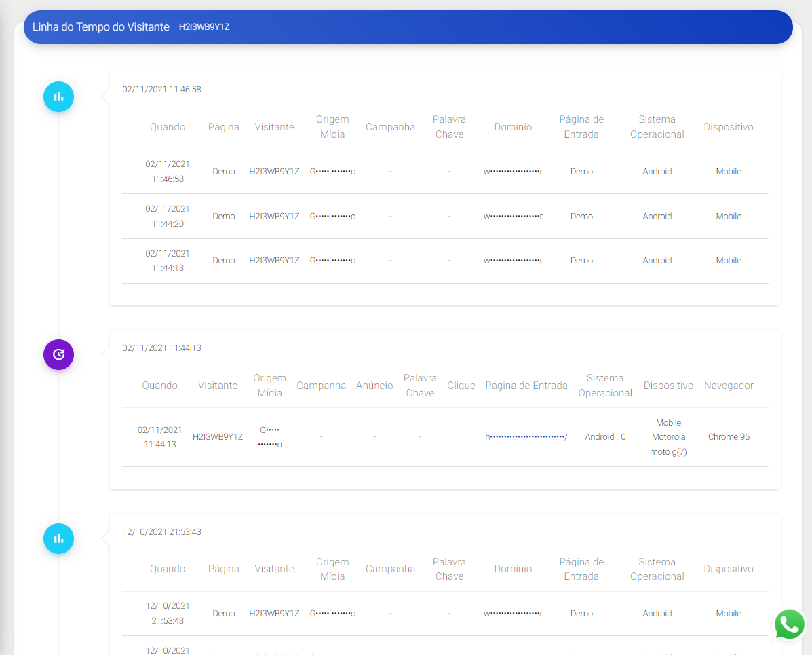Click the 02/11/2021 11:44:20 row date cell

[x=168, y=216]
